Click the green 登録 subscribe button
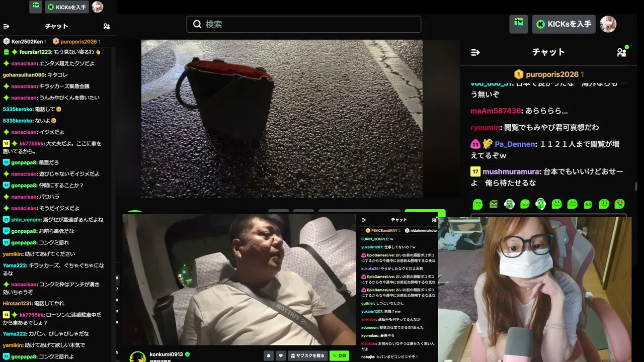Viewport: 644px width, 362px height. coord(340,356)
